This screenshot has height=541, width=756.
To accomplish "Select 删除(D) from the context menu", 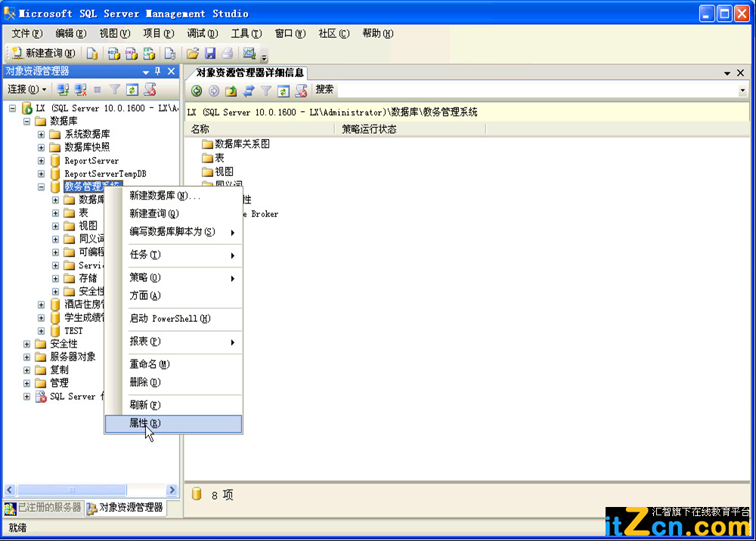I will [x=174, y=382].
